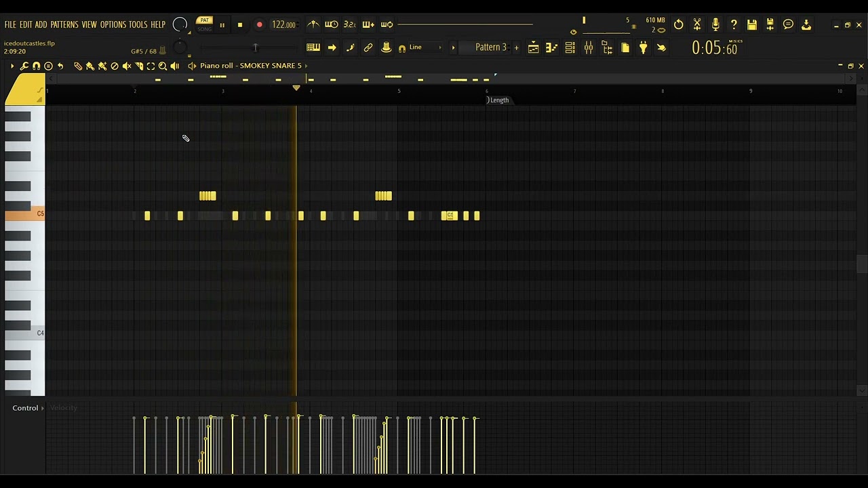
Task: Adjust the master pitch knob
Action: (180, 48)
